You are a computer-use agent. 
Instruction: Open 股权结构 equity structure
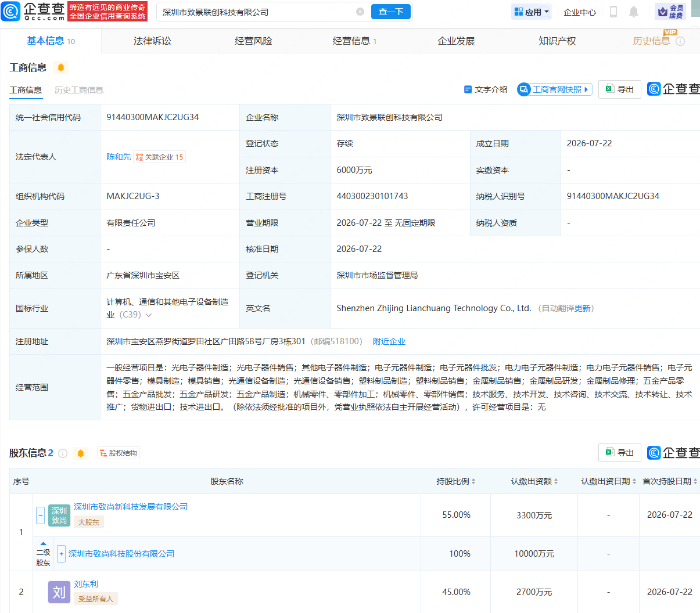[x=119, y=453]
